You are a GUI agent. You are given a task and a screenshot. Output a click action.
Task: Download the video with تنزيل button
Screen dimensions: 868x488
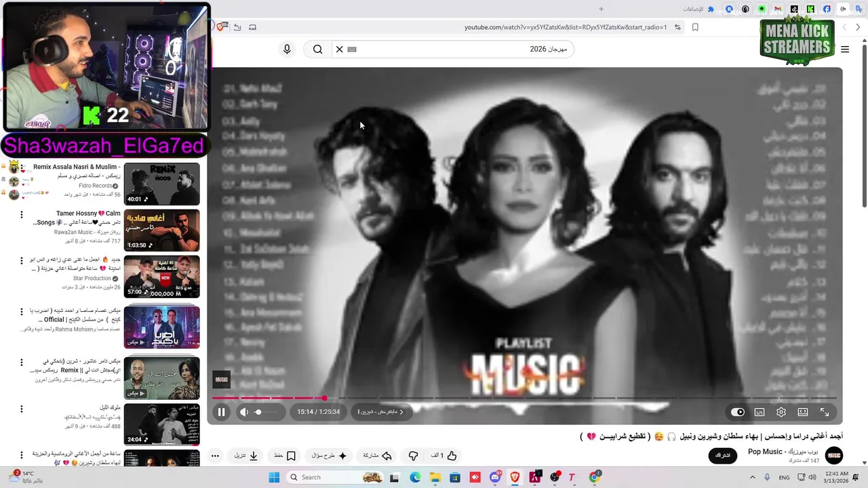click(246, 455)
